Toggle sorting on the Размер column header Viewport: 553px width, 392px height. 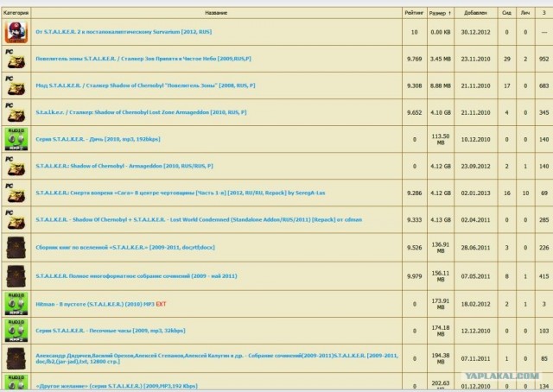pyautogui.click(x=440, y=13)
